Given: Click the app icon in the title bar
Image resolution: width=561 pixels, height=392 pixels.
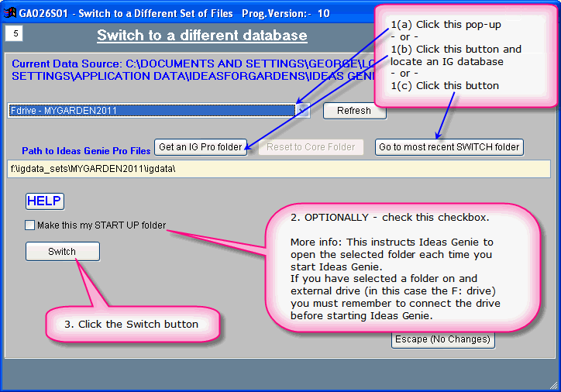Looking at the screenshot, I should 10,13.
